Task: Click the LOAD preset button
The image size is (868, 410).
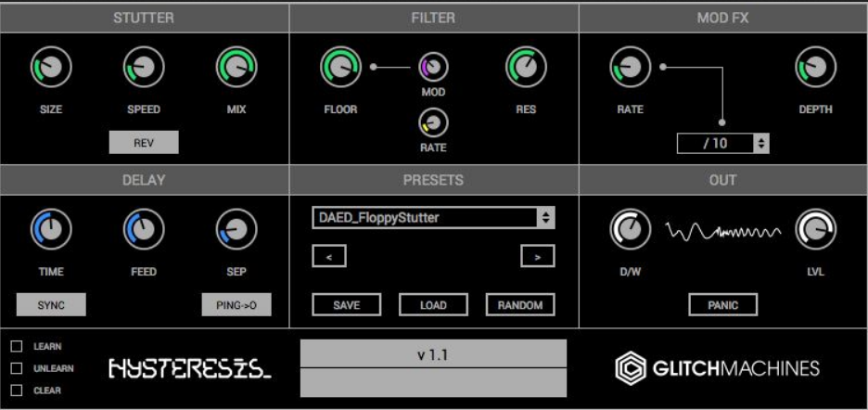Action: click(x=433, y=305)
